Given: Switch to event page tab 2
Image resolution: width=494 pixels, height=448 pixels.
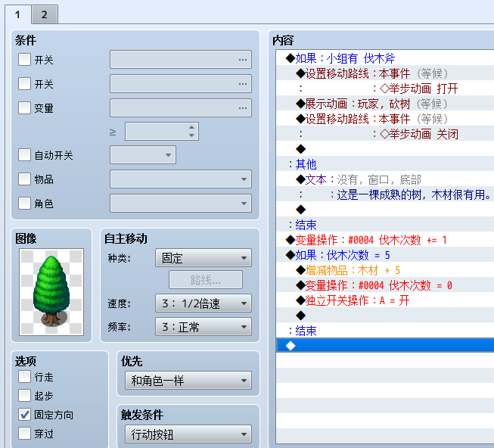Looking at the screenshot, I should [45, 14].
